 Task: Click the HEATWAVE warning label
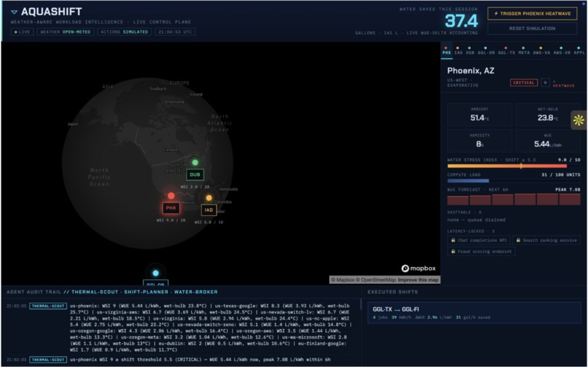coord(564,85)
